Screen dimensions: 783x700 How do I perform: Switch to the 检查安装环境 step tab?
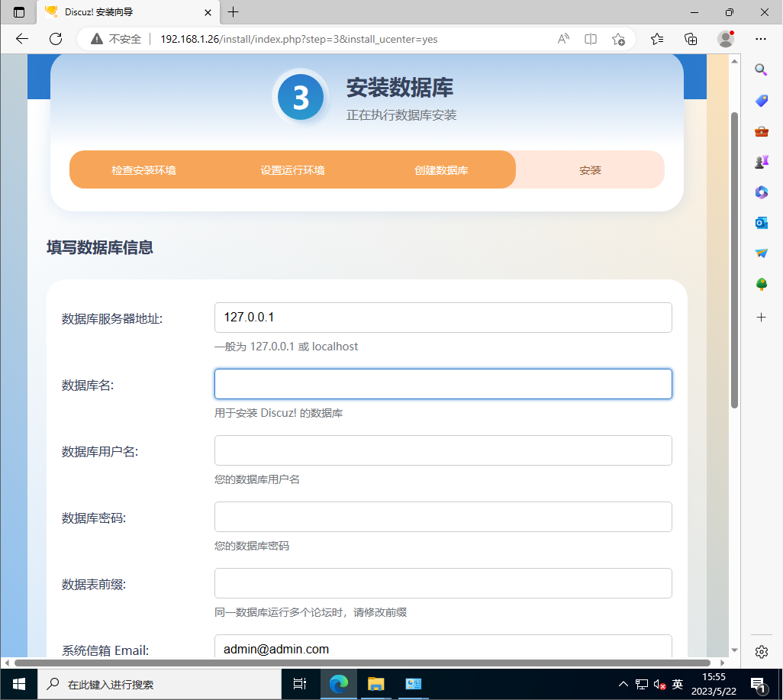(143, 169)
